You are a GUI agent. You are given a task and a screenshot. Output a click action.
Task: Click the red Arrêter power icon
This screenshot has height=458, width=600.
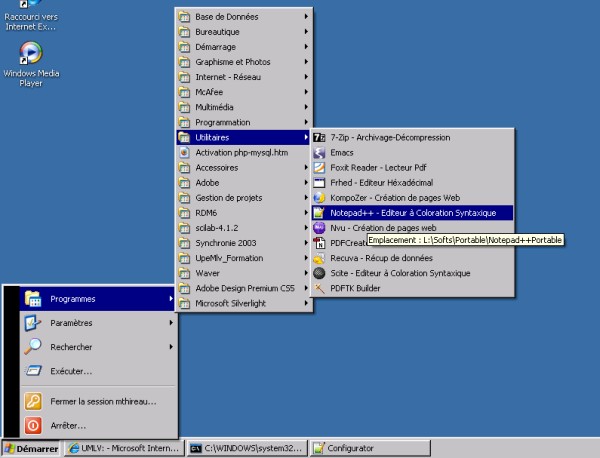[x=32, y=425]
